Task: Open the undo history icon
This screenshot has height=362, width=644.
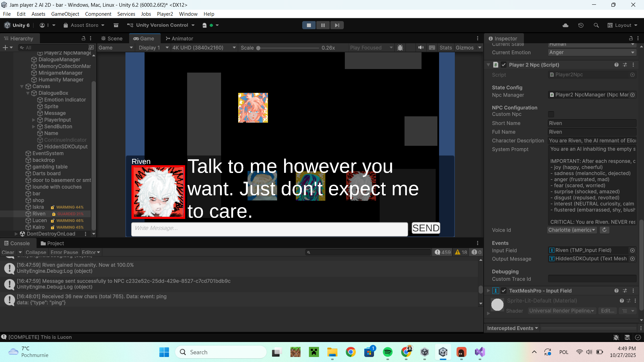Action: [581, 25]
